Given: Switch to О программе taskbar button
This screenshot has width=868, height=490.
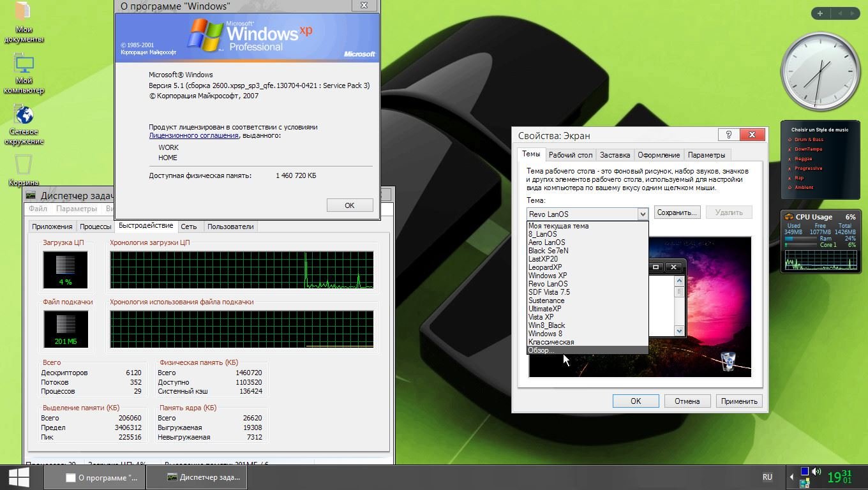Looking at the screenshot, I should 94,477.
